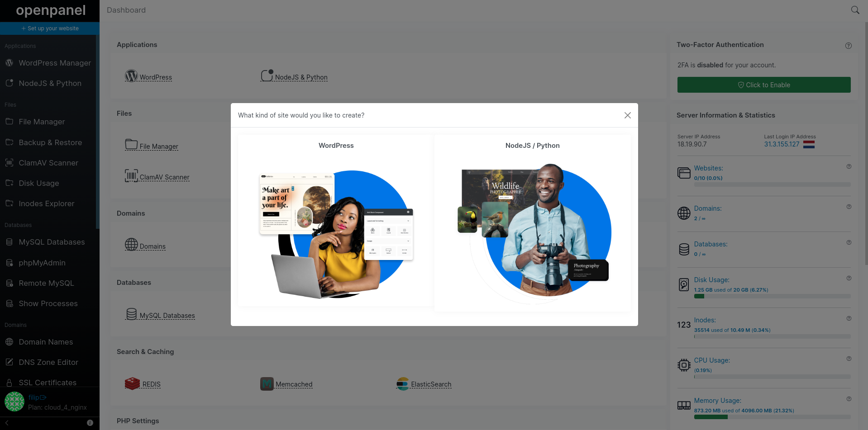Open WordPress Manager in sidebar
The image size is (868, 430).
pyautogui.click(x=48, y=63)
